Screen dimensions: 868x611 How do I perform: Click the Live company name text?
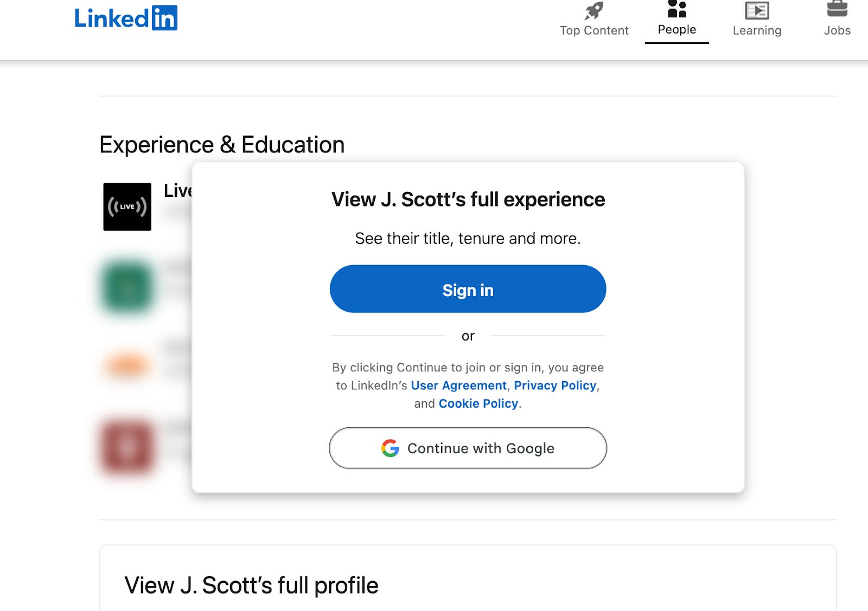click(178, 190)
